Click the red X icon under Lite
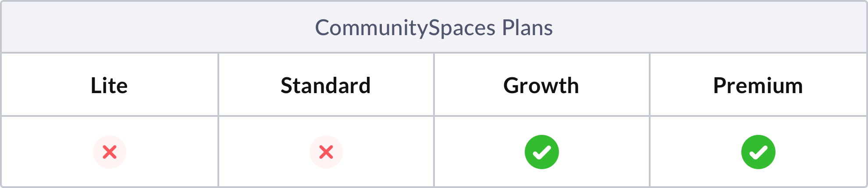Image resolution: width=868 pixels, height=188 pixels. (x=110, y=152)
